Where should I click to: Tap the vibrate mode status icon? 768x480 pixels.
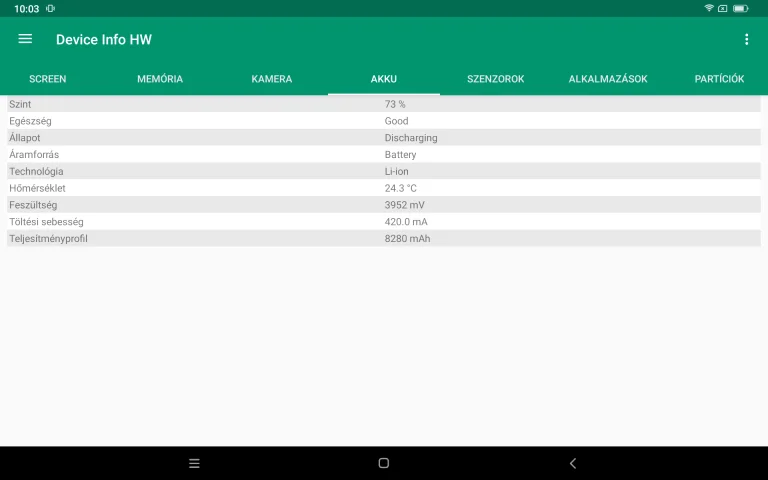pyautogui.click(x=50, y=8)
